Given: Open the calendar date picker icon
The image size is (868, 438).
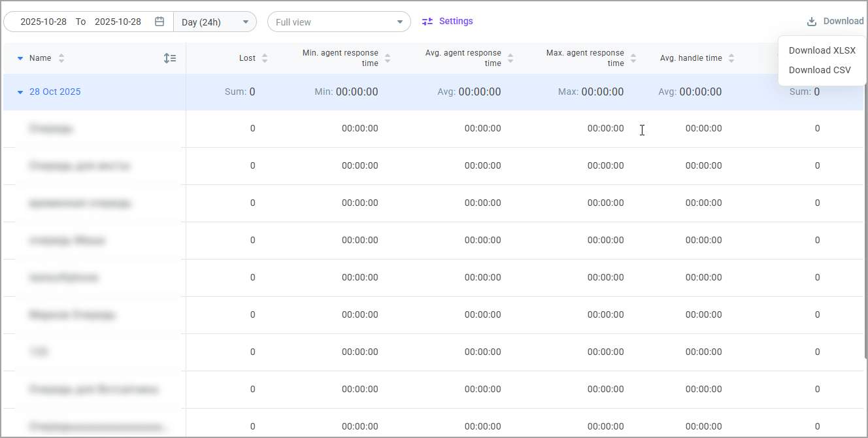Looking at the screenshot, I should pos(159,21).
